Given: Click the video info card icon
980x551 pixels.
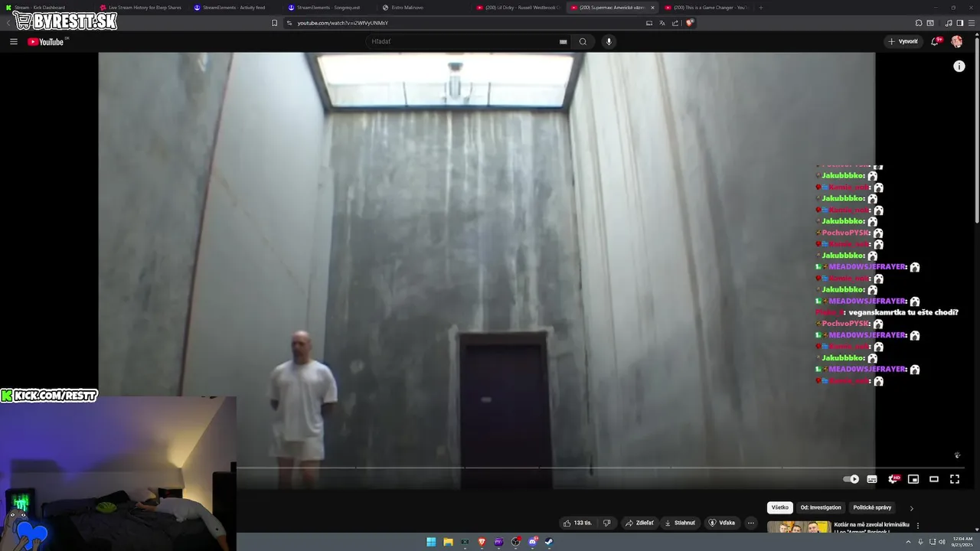Looking at the screenshot, I should (x=959, y=67).
